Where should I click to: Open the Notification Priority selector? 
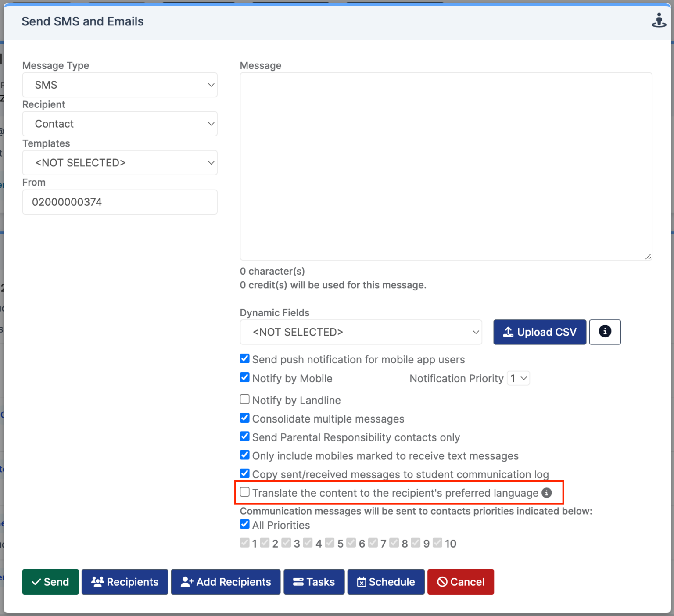[x=518, y=378]
